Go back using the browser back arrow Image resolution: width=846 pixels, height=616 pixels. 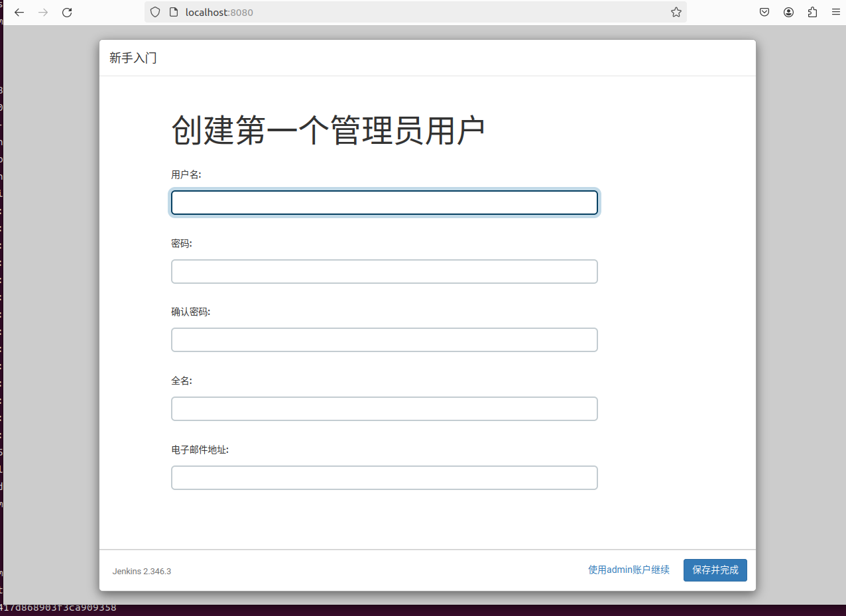click(x=19, y=12)
